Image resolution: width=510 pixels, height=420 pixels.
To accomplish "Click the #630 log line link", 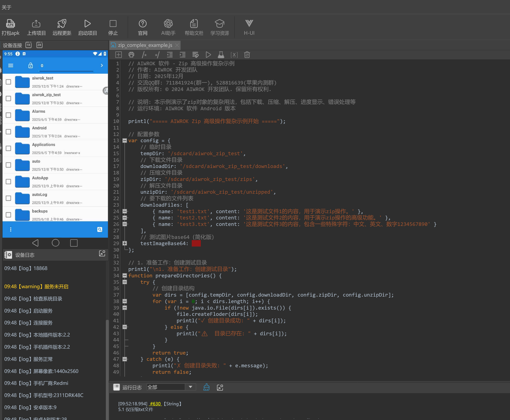I will click(x=155, y=403).
